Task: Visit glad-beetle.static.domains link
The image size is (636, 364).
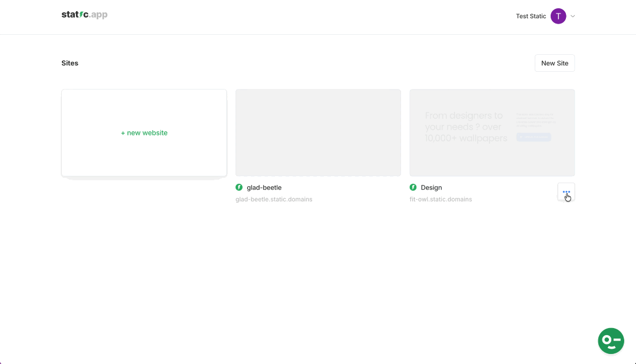Action: click(274, 199)
